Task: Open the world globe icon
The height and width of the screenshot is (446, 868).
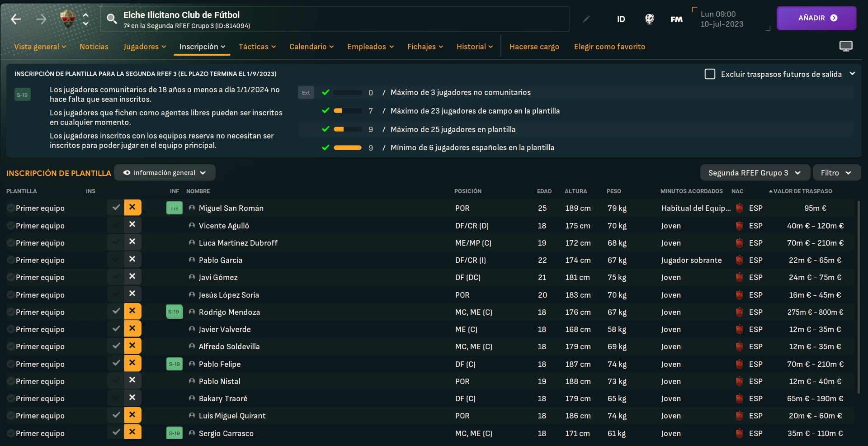Action: [649, 19]
